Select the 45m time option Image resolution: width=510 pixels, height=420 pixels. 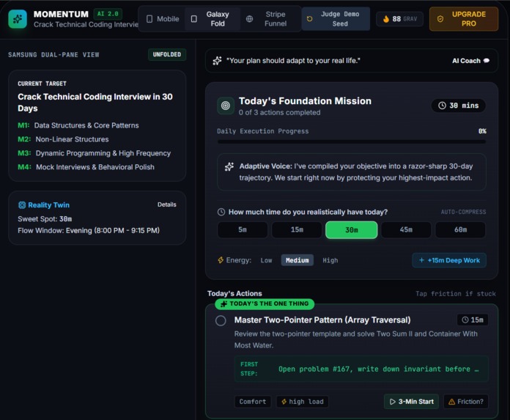pos(406,229)
